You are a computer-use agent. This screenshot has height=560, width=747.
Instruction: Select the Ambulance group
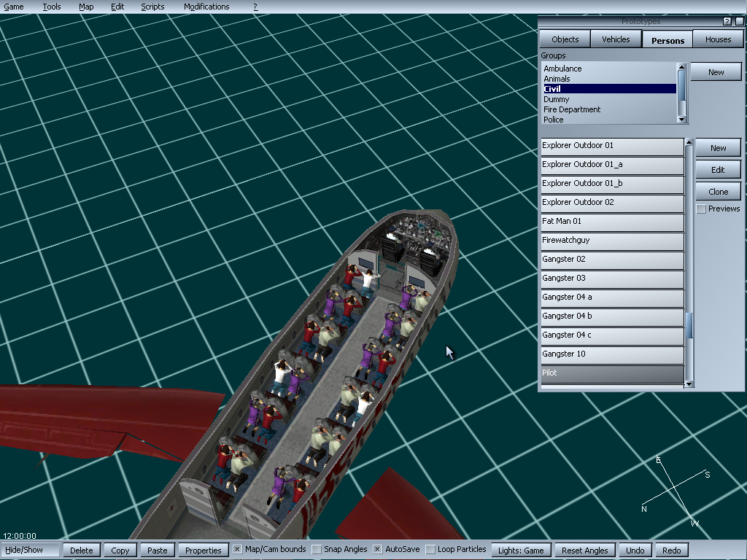609,69
